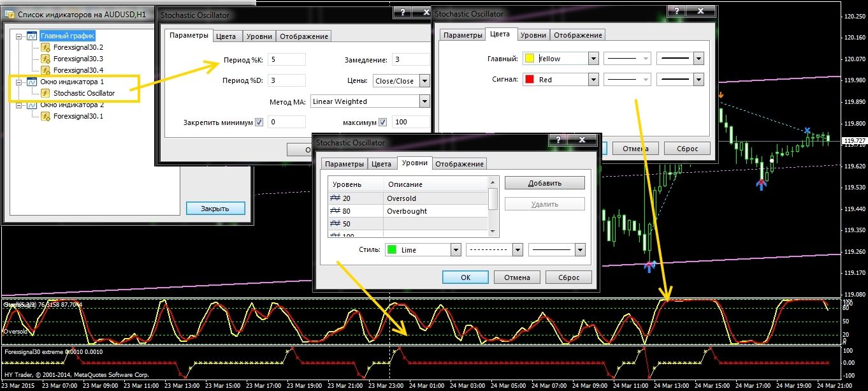
Task: Collapse the Главный график tree node
Action: point(20,36)
